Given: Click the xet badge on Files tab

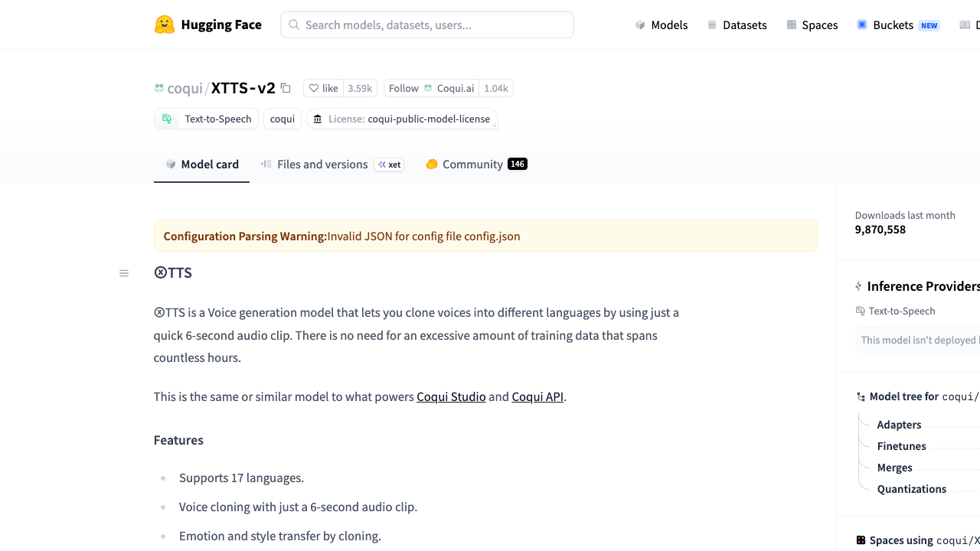Looking at the screenshot, I should click(x=389, y=165).
